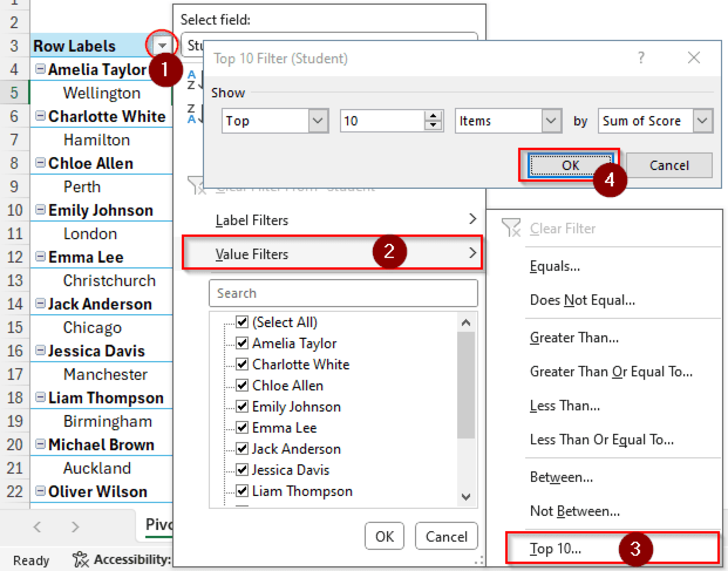Cancel the field filter dialog
The height and width of the screenshot is (571, 728).
point(446,537)
